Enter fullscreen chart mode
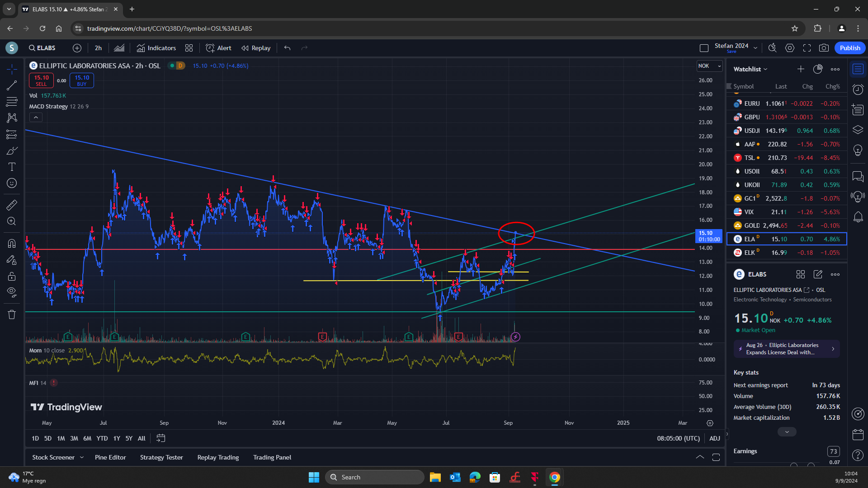The width and height of the screenshot is (868, 488). pos(807,48)
